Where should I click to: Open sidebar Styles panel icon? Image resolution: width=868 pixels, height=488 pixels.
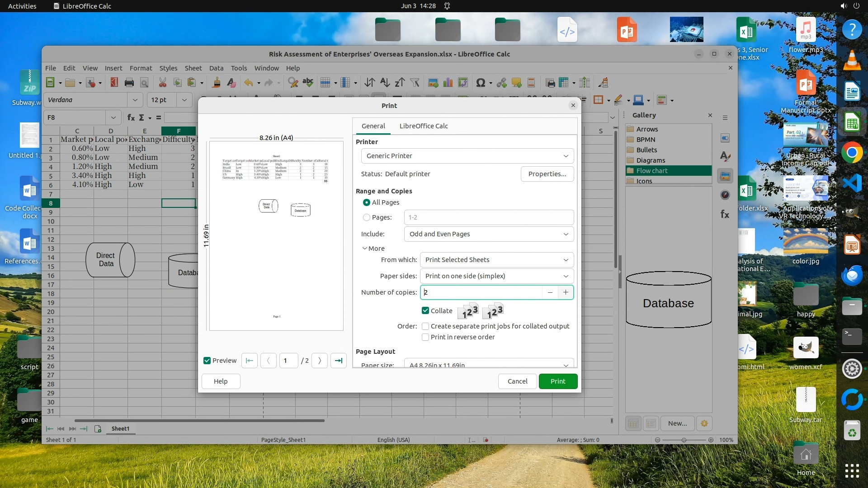[x=725, y=157]
